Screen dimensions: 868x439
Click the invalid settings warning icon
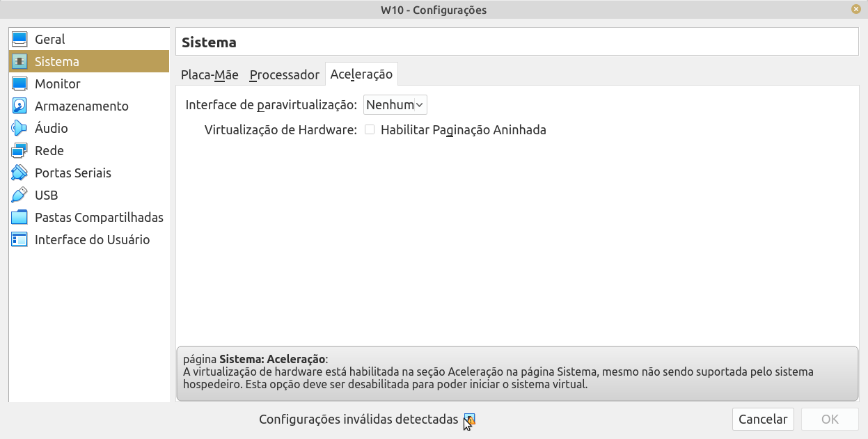(470, 420)
